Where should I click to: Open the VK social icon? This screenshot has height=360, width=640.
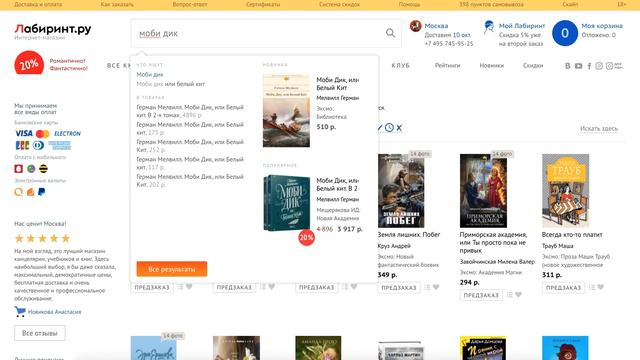tap(567, 66)
